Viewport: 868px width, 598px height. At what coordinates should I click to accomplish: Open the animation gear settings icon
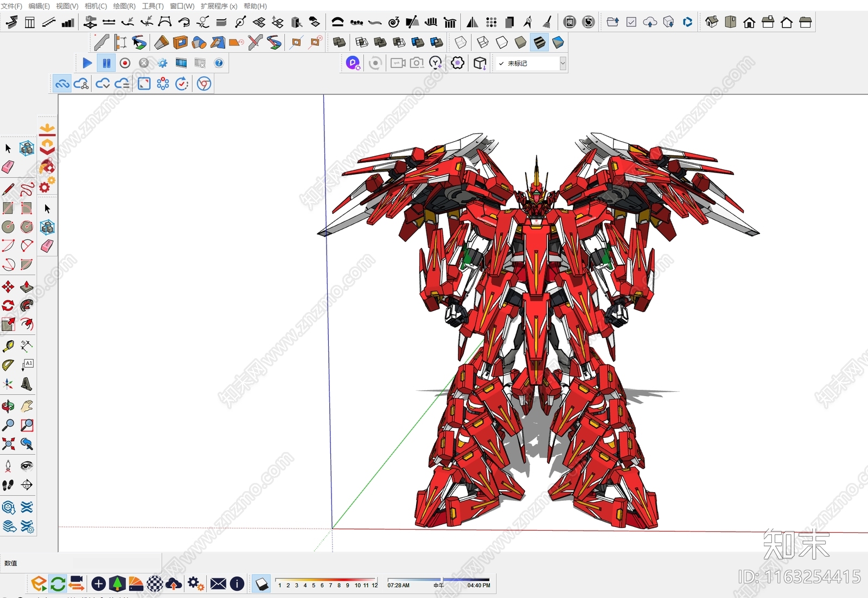[163, 63]
